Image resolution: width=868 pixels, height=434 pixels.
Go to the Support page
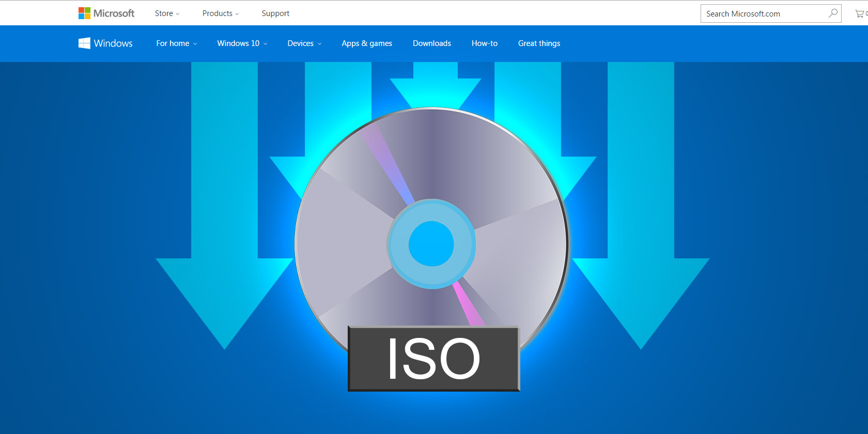(x=275, y=13)
